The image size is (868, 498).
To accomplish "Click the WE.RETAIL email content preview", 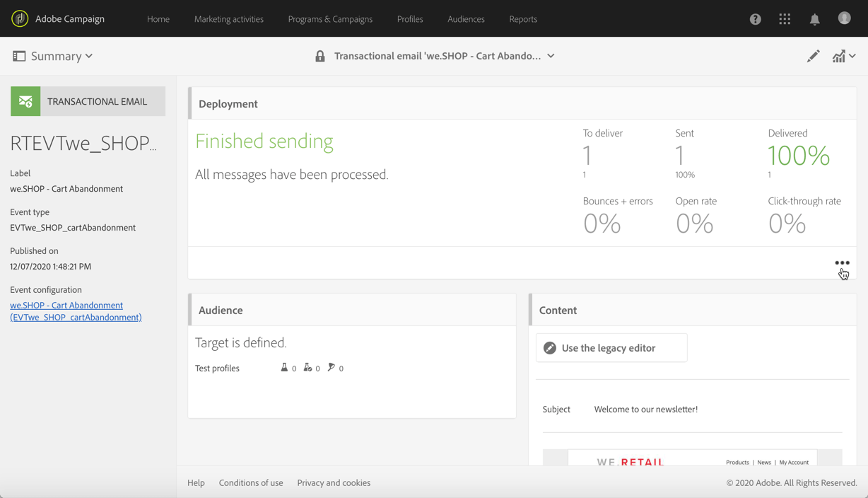I will point(692,458).
